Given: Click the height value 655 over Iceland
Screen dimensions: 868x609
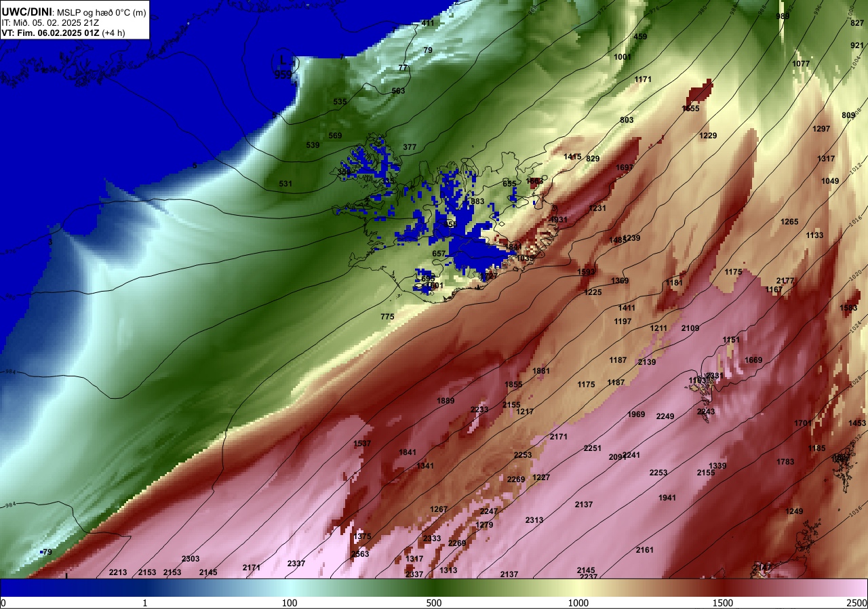Looking at the screenshot, I should click(x=509, y=184).
